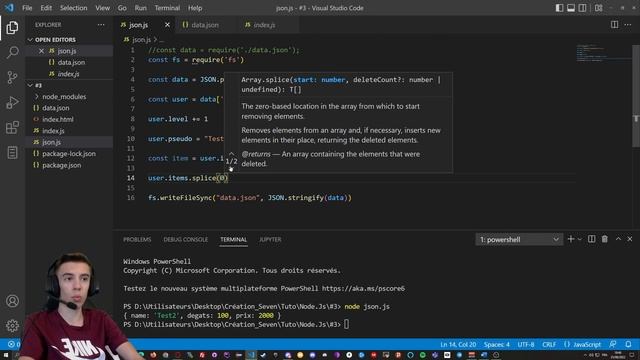Open the notebook icon in activity bar

pyautogui.click(x=12, y=152)
